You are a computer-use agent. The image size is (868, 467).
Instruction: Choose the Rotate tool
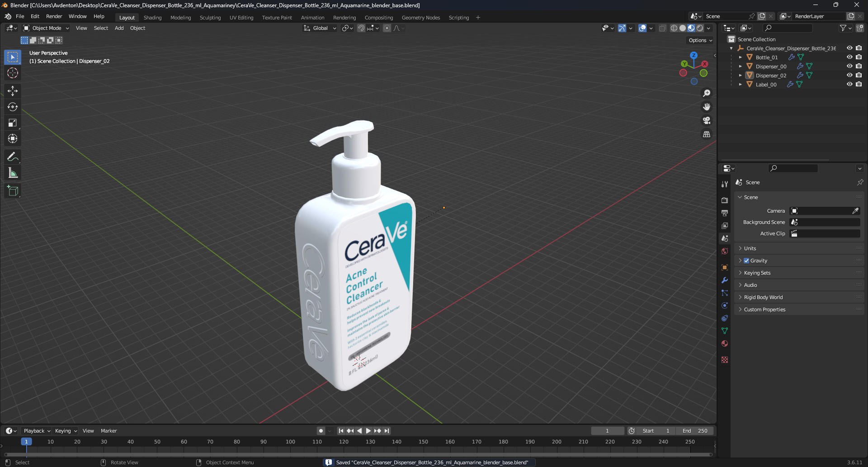click(13, 107)
